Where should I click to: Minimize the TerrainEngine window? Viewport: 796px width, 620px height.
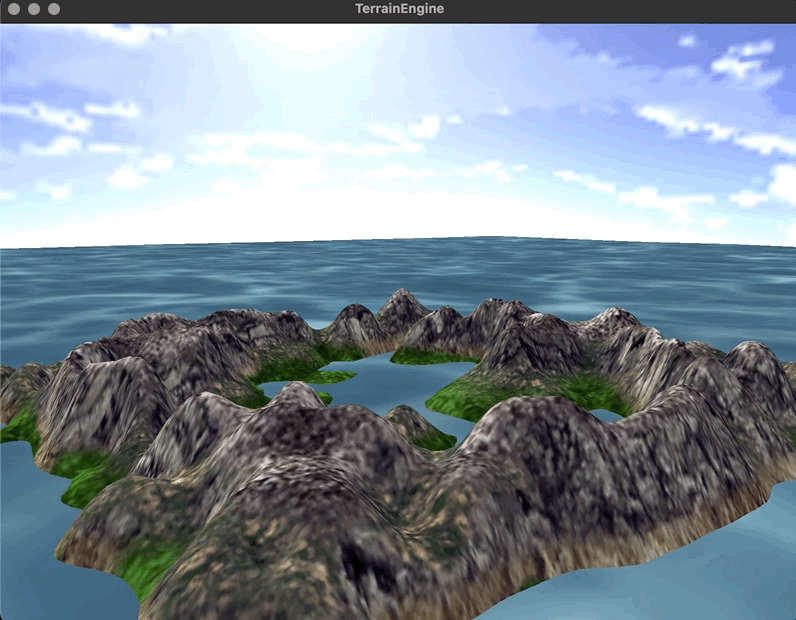tap(34, 9)
